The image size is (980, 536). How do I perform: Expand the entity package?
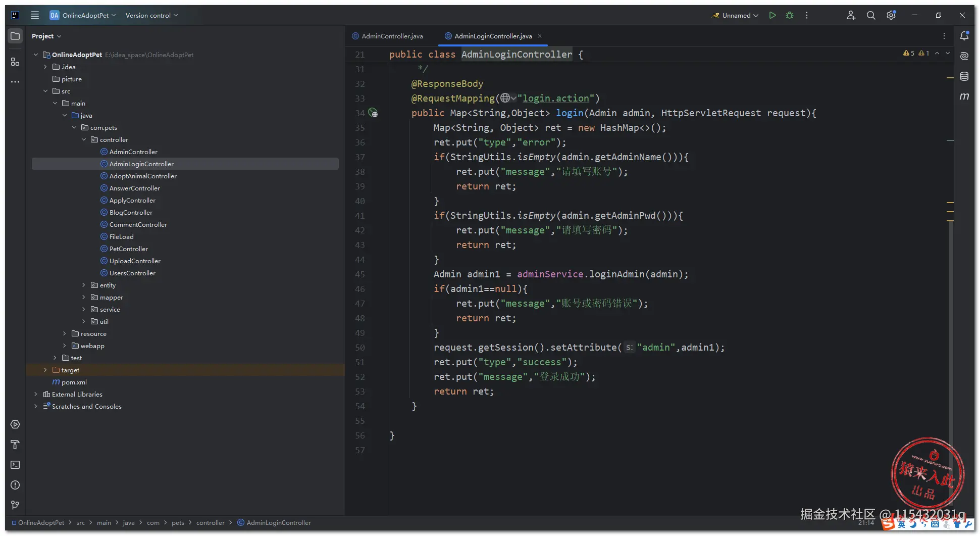(84, 285)
